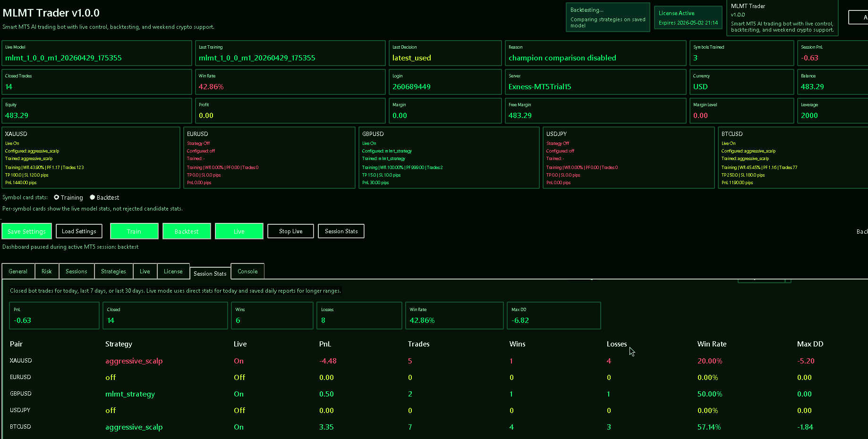
Task: Click the A button in the top-right corner
Action: [861, 17]
